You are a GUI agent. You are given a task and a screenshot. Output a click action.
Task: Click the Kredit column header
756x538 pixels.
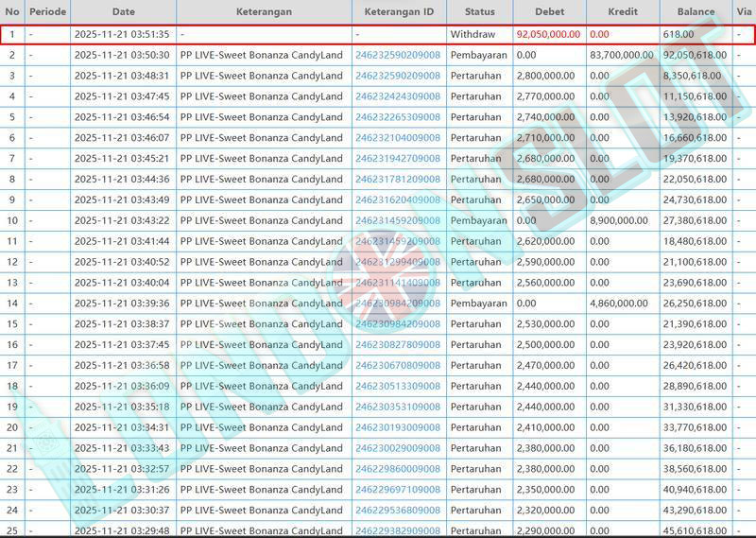[623, 12]
